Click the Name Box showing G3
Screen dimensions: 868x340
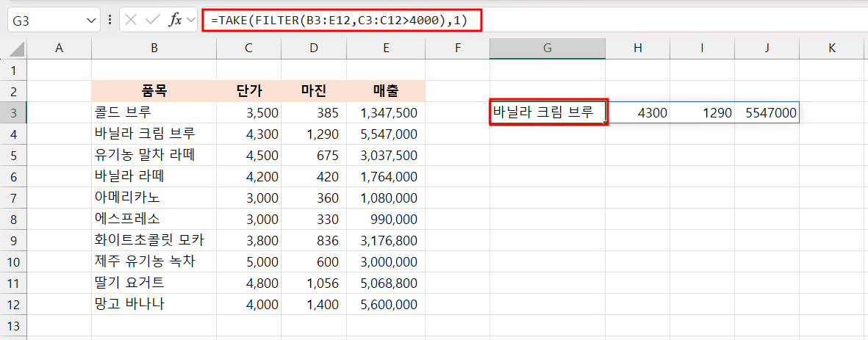pos(54,21)
